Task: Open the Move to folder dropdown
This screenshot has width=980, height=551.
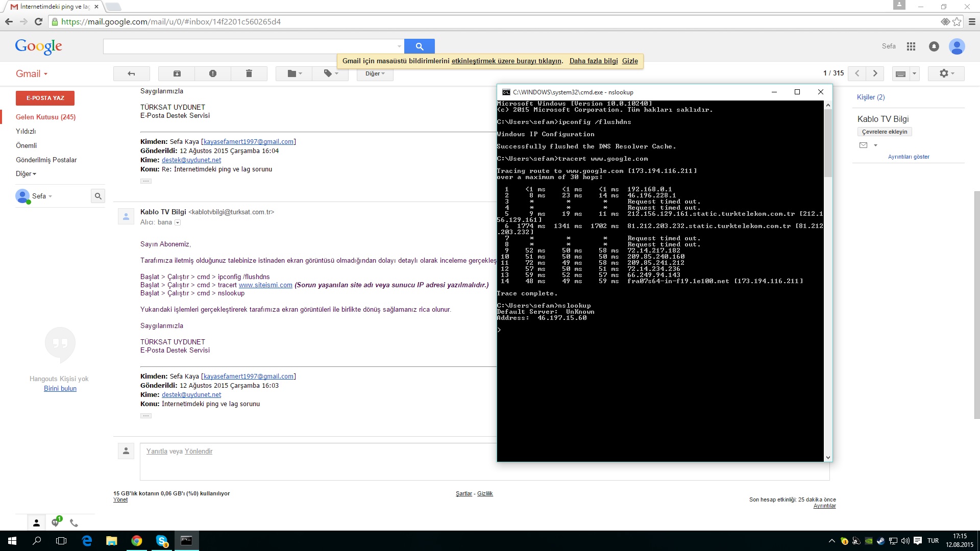Action: [294, 73]
